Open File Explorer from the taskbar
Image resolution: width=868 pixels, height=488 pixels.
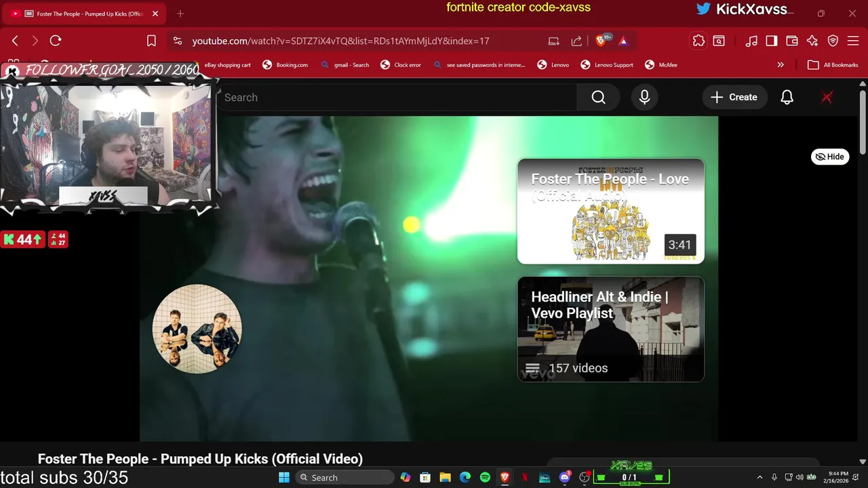[445, 477]
